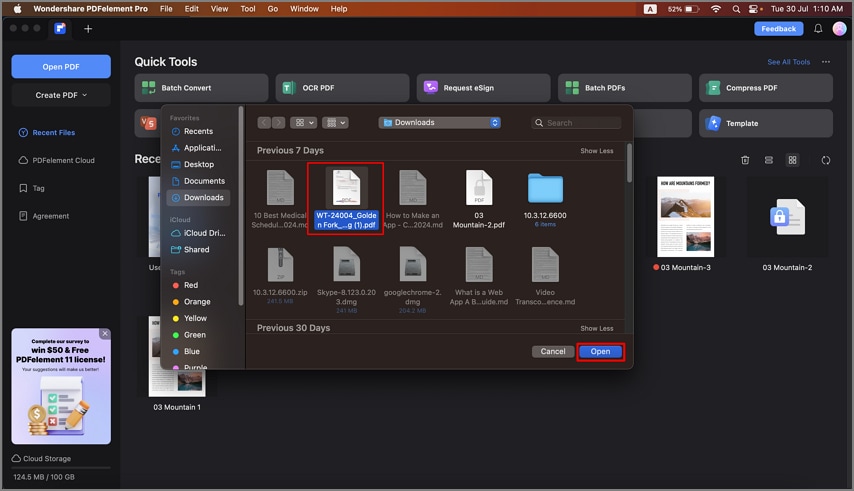Switch recent files to list view

[768, 160]
